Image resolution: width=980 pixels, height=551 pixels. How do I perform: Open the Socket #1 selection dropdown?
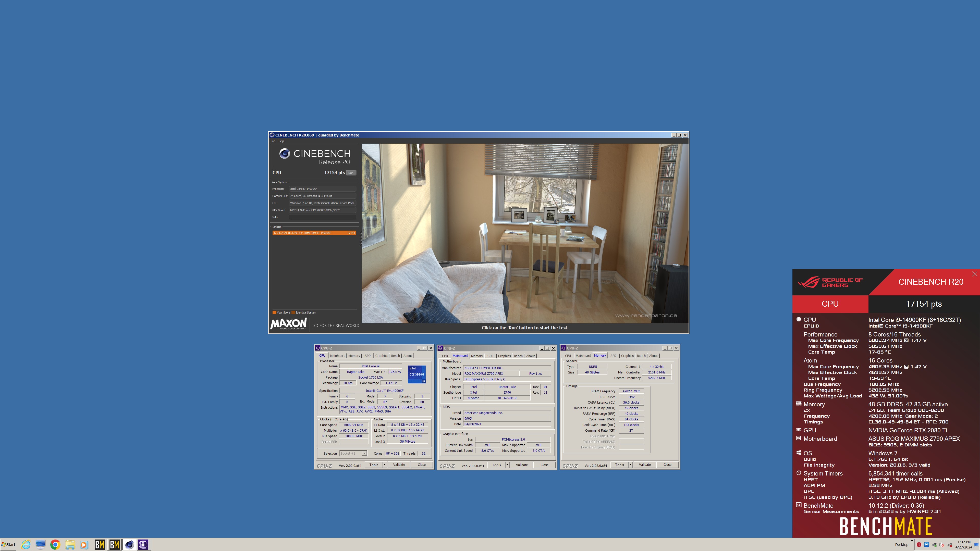(364, 453)
